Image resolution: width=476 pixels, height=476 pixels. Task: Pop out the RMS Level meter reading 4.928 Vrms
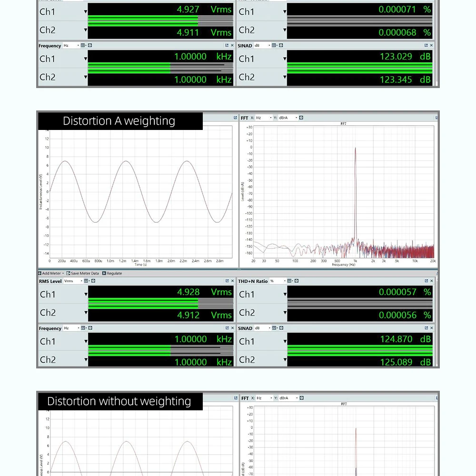point(227,281)
